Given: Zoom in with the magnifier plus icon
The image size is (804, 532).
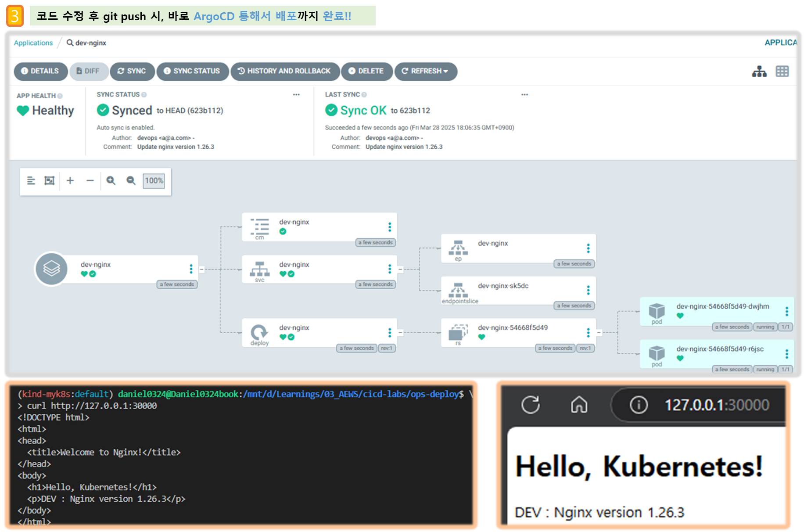Looking at the screenshot, I should tap(111, 180).
